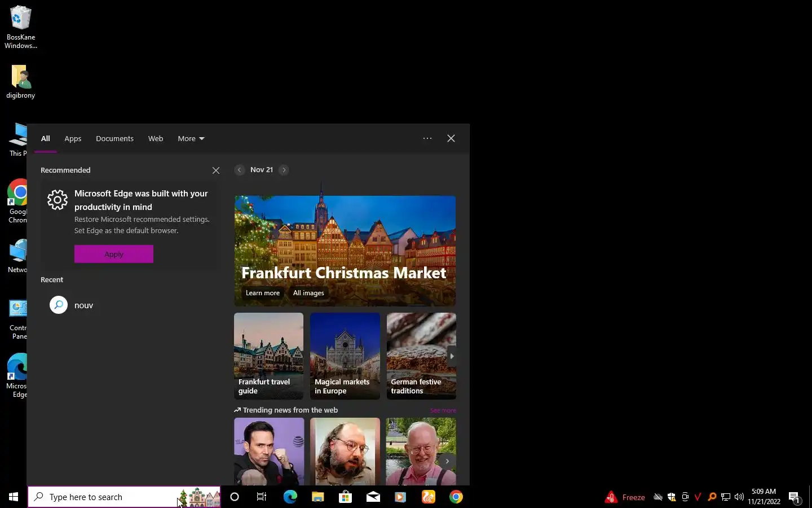The image size is (812, 508).
Task: Click webcam tray icon beside red V
Action: [x=685, y=497]
